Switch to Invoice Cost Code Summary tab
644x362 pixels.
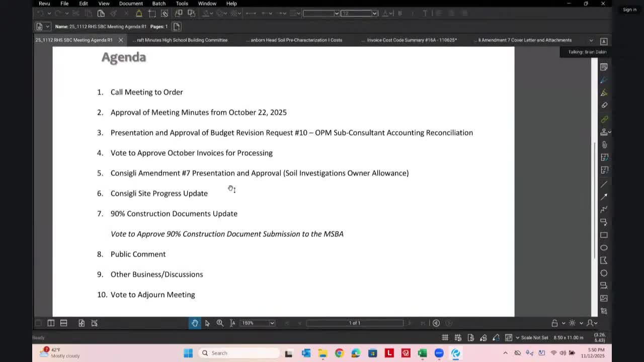tap(412, 40)
